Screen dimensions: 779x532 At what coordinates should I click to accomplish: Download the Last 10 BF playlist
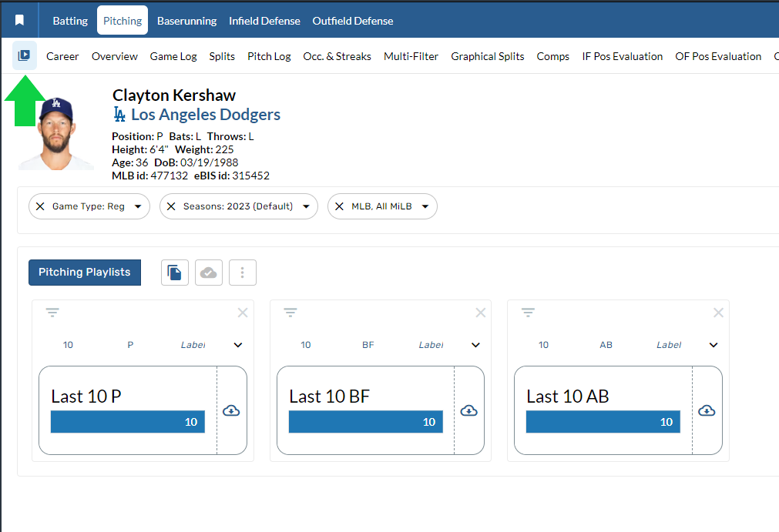point(468,411)
